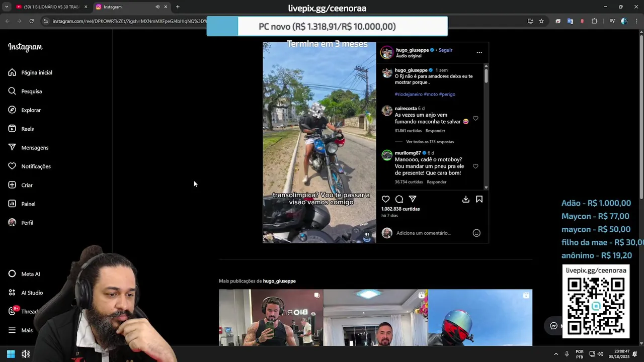Switch POR PTB input language

(x=580, y=354)
